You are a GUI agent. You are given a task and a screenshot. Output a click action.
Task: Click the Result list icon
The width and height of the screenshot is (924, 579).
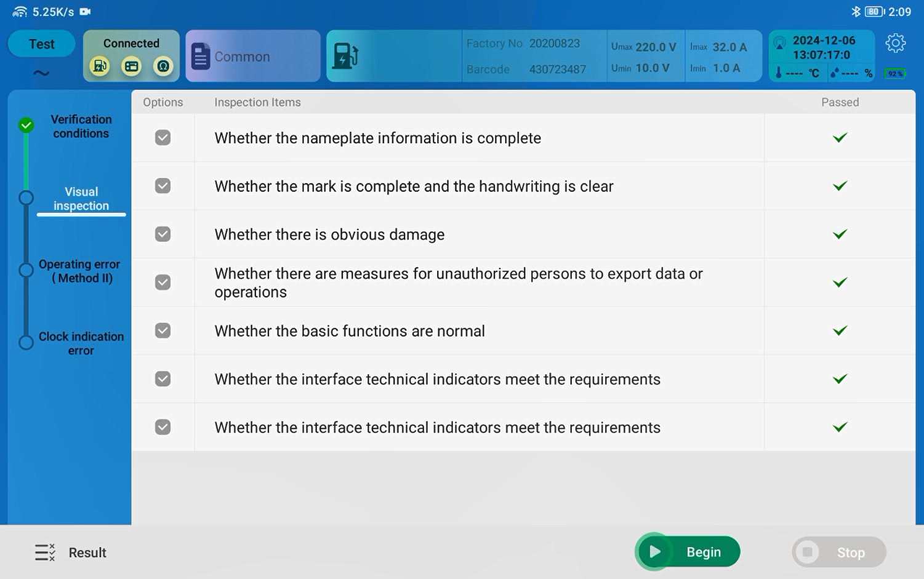[x=45, y=553]
